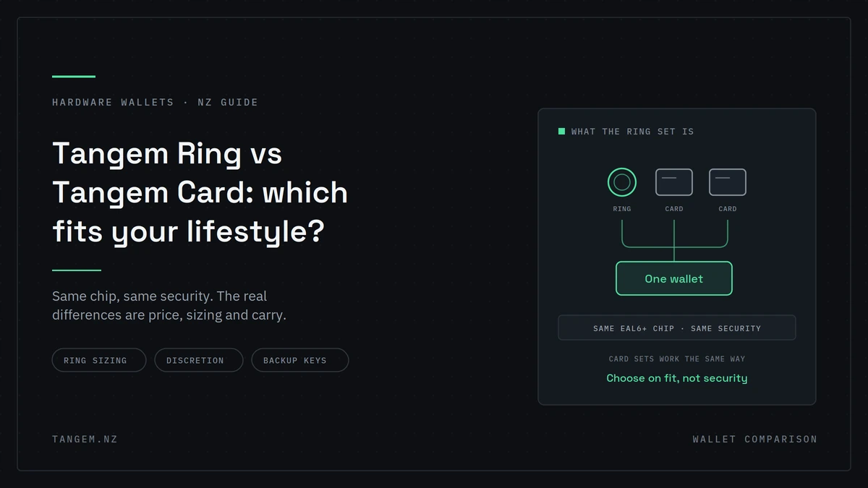The image size is (868, 488).
Task: Click the One wallet box
Action: tap(674, 278)
